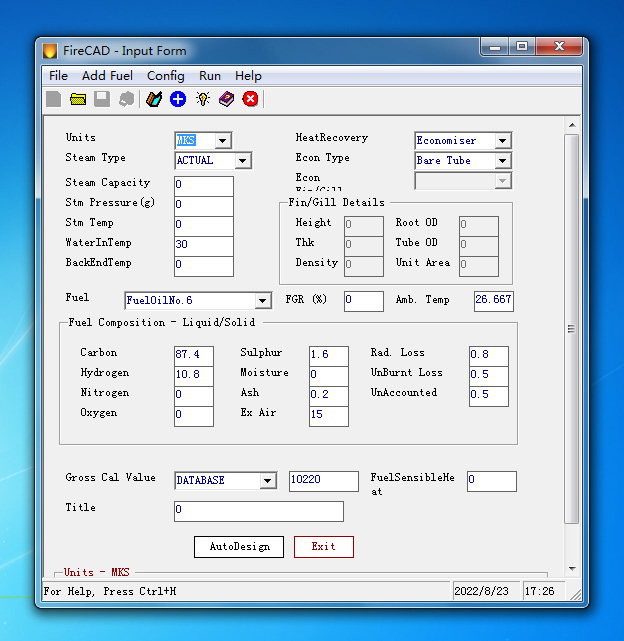Click the Nitrogen input field
Image resolution: width=624 pixels, height=641 pixels.
point(194,396)
